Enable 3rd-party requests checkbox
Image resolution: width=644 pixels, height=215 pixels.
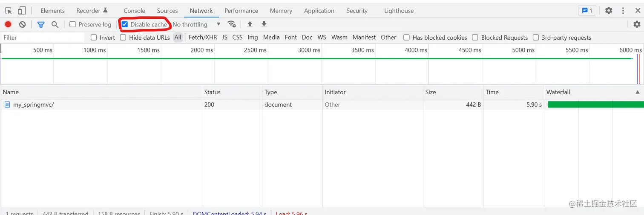(536, 38)
